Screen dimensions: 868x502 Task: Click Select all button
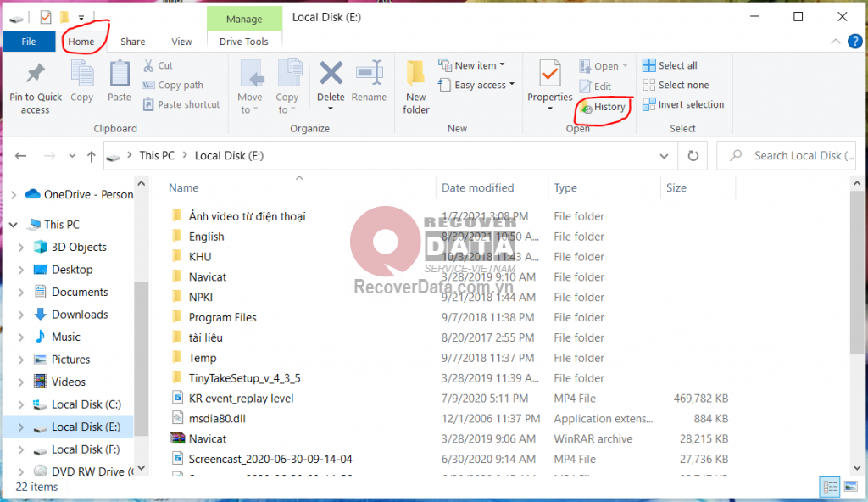point(670,66)
